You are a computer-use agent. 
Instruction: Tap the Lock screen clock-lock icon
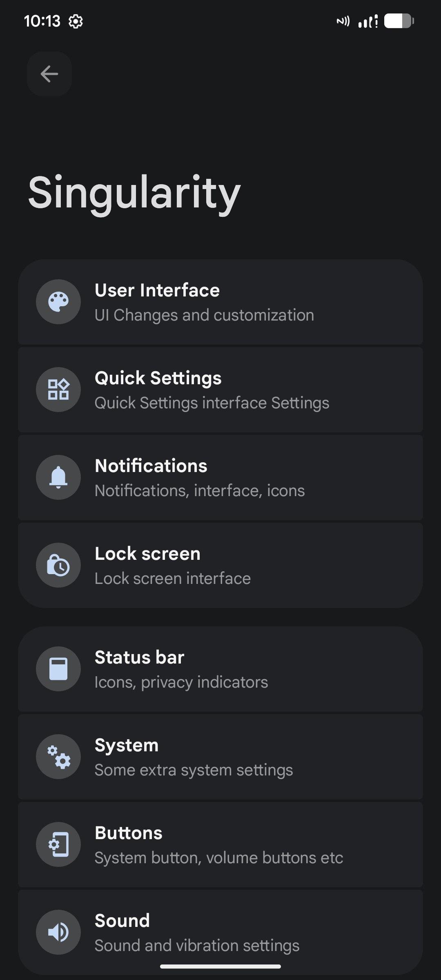58,565
